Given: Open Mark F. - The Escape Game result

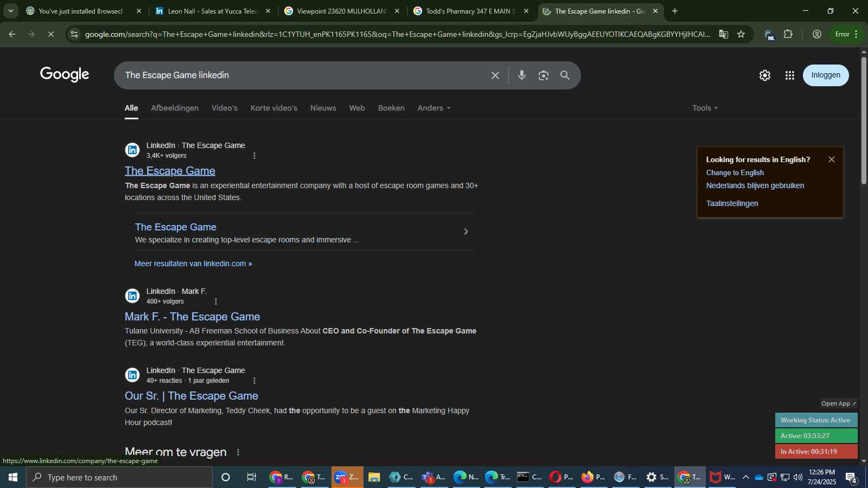Looking at the screenshot, I should [193, 317].
